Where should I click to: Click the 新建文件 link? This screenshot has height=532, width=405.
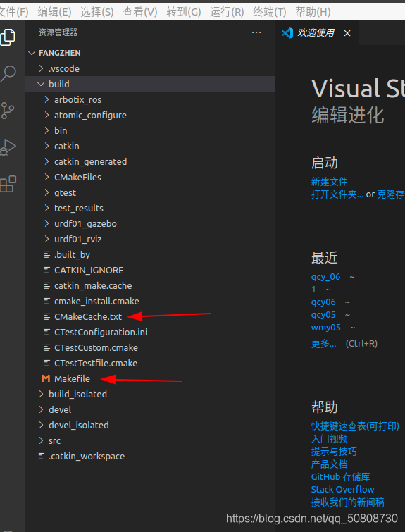[329, 182]
